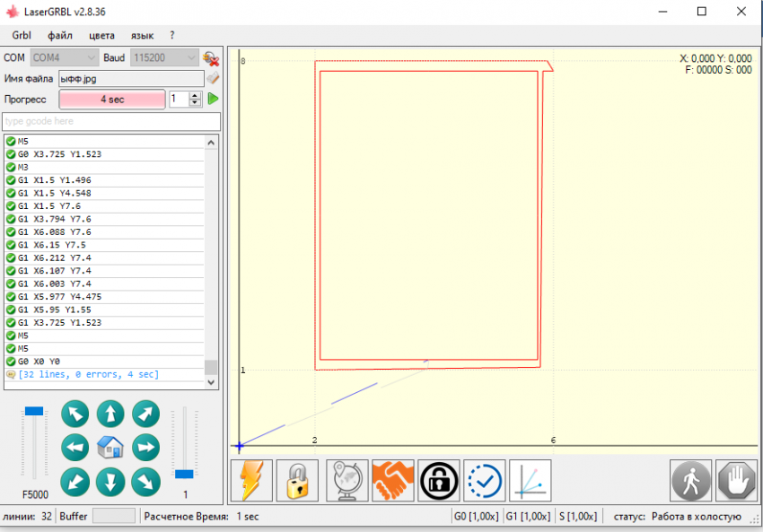Jog diagonally with the down-right arrow
The image size is (763, 532).
pyautogui.click(x=145, y=482)
